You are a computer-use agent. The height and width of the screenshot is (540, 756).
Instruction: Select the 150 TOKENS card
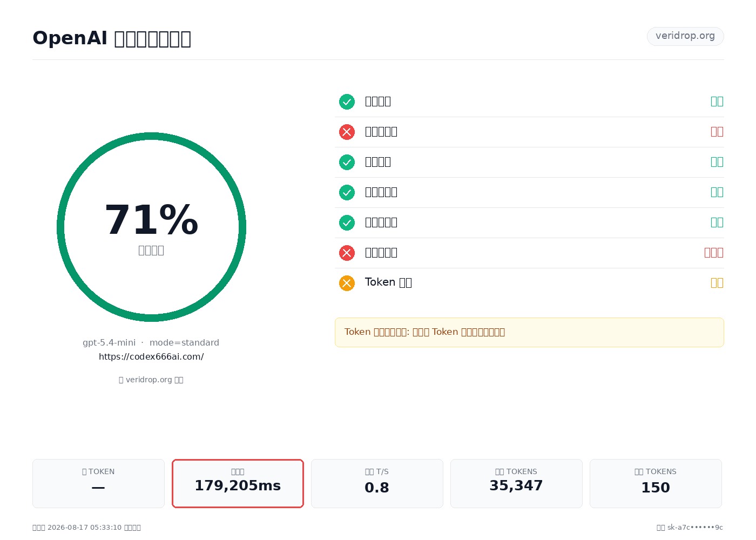coord(656,483)
